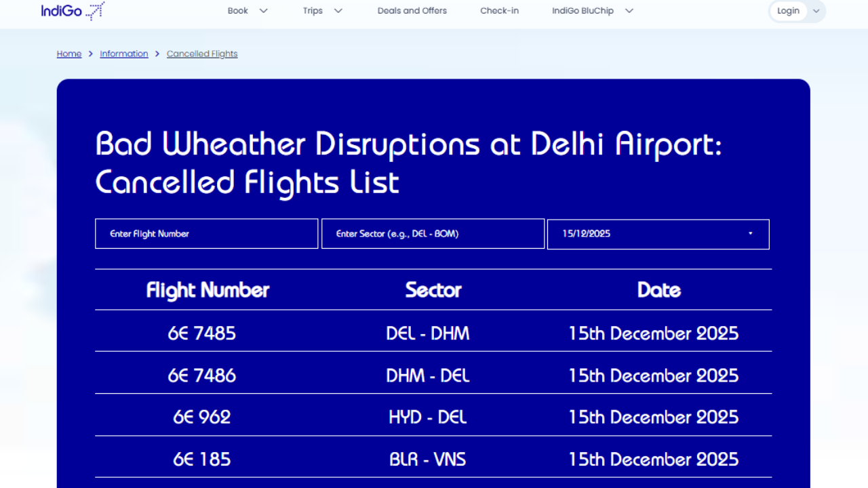The height and width of the screenshot is (488, 868).
Task: Go to Check-in page
Action: [x=500, y=11]
